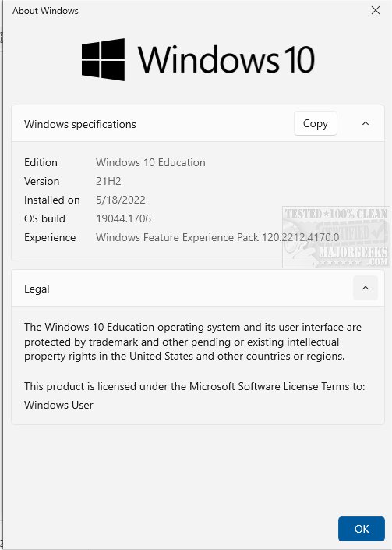This screenshot has height=550, width=392.
Task: Click the intellectual property legal paragraph
Action: 192,342
